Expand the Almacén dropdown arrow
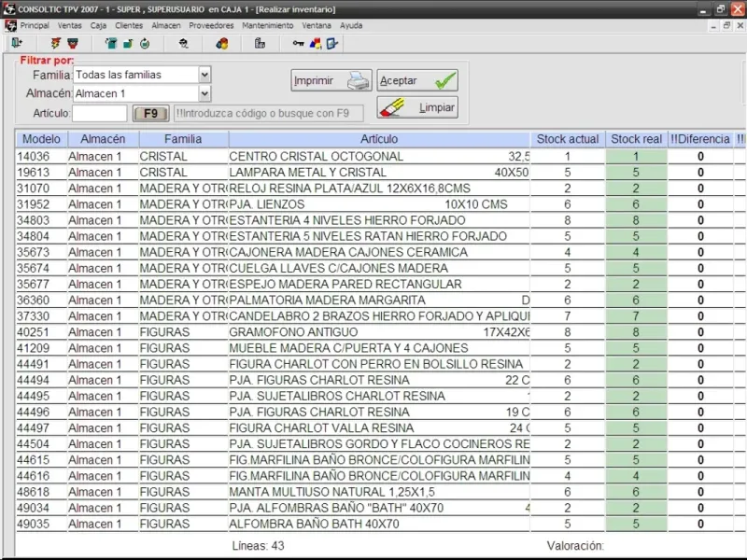747x560 pixels. pyautogui.click(x=204, y=93)
